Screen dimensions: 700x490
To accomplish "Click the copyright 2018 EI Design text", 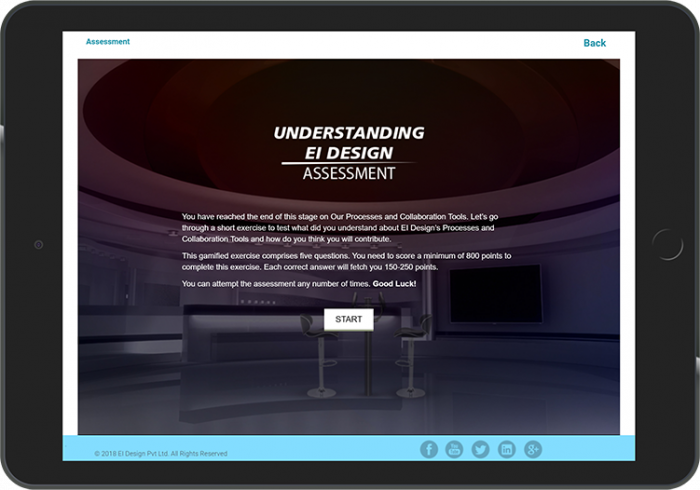I will tap(161, 453).
